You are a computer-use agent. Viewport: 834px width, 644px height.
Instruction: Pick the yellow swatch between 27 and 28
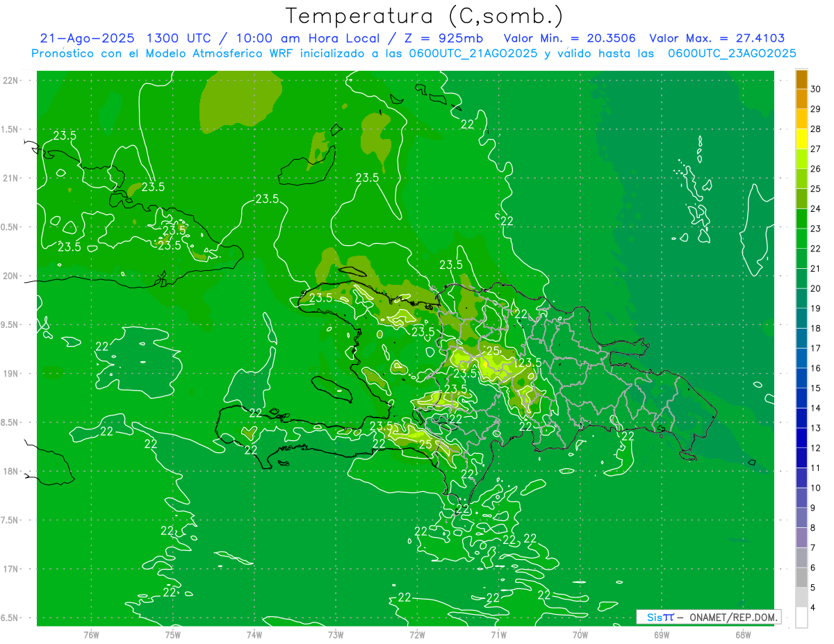point(801,139)
